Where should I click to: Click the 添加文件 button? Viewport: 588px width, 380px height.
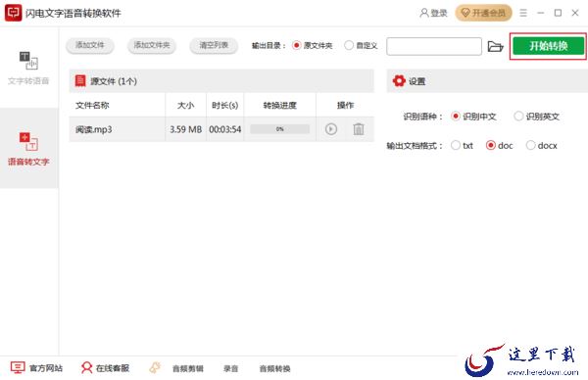[x=90, y=45]
